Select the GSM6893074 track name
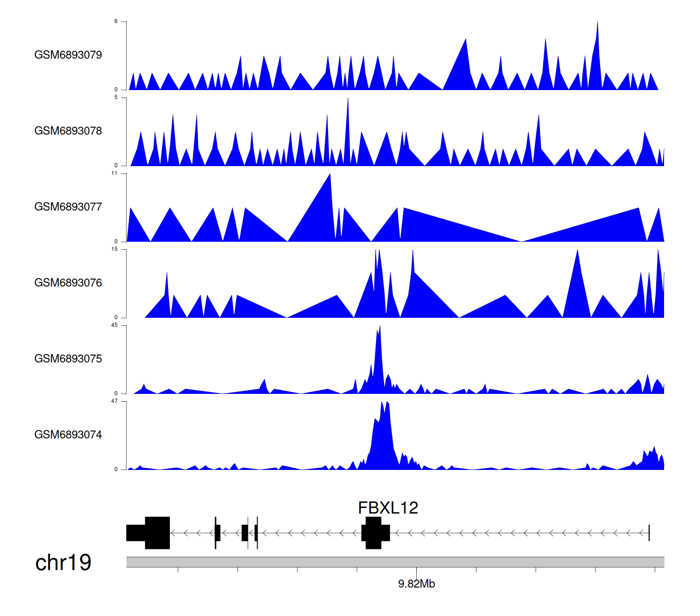This screenshot has height=616, width=700. click(68, 435)
